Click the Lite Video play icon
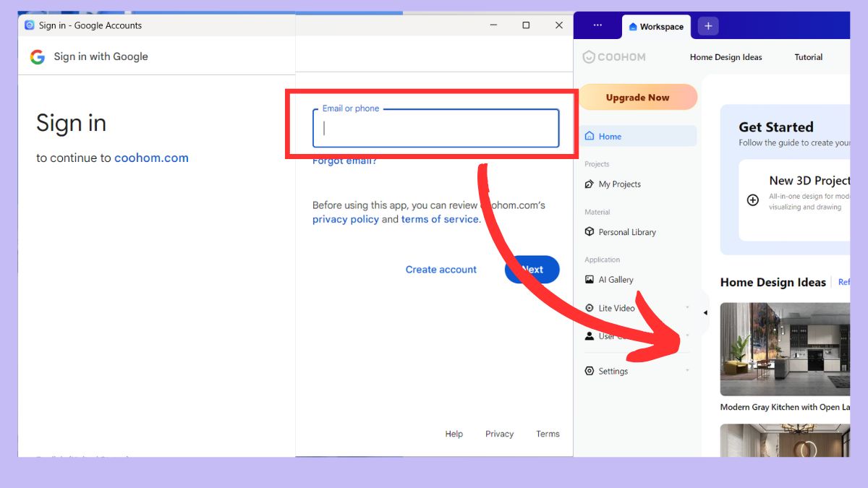The height and width of the screenshot is (488, 868). 590,308
